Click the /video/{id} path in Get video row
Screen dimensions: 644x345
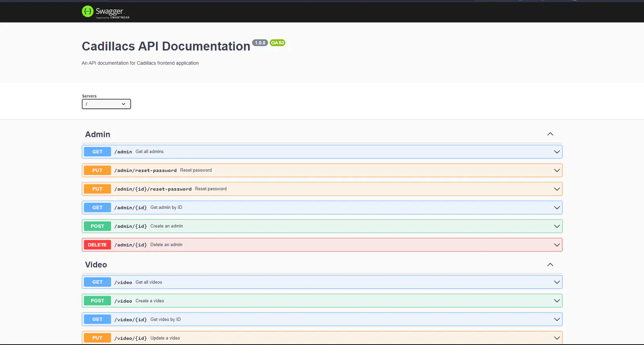131,319
